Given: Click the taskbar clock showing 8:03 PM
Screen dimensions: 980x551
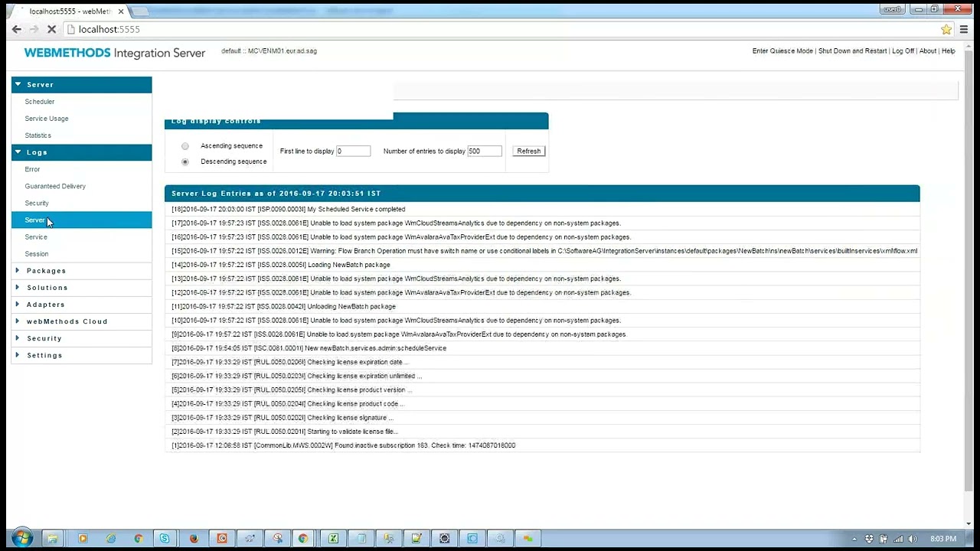Looking at the screenshot, I should pos(943,539).
